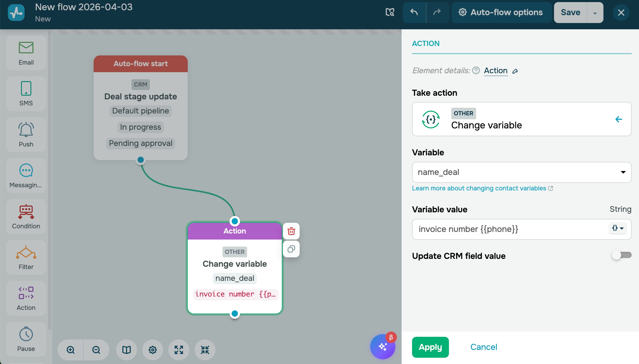Go back from Change variable action
This screenshot has width=639, height=364.
tap(619, 119)
